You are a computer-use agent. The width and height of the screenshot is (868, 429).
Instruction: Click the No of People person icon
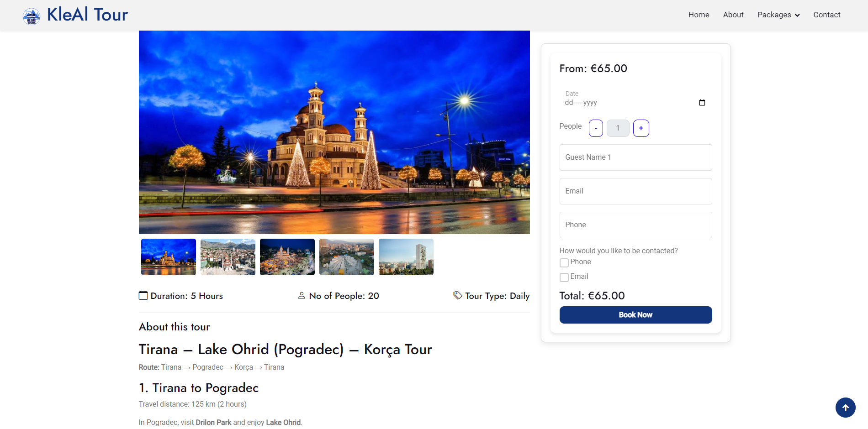(x=302, y=296)
